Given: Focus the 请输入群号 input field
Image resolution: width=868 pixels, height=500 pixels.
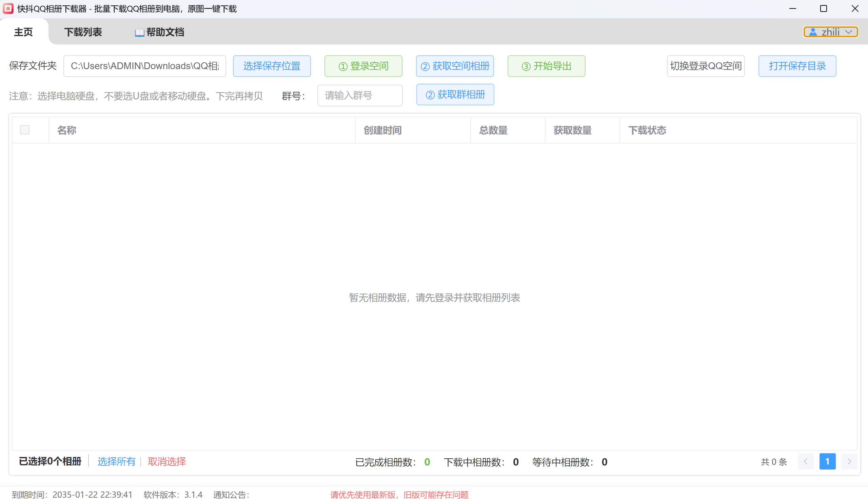Looking at the screenshot, I should coord(359,96).
